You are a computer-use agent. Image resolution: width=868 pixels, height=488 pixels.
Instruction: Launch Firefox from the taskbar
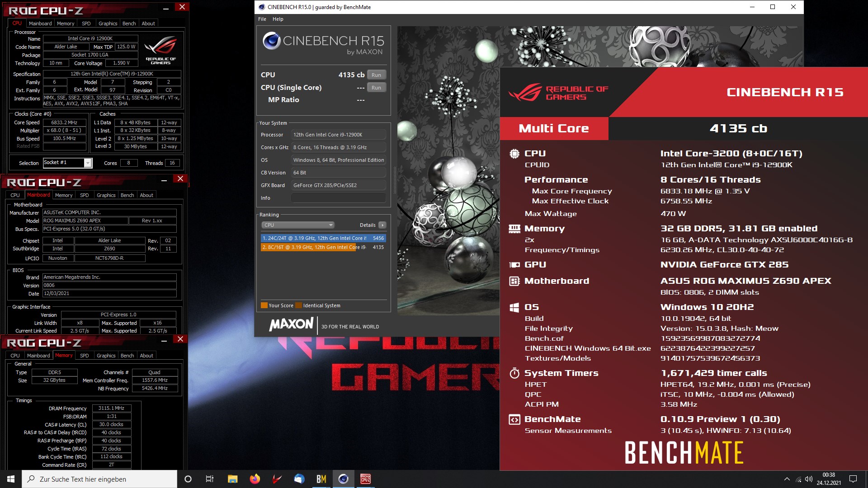[x=255, y=479]
